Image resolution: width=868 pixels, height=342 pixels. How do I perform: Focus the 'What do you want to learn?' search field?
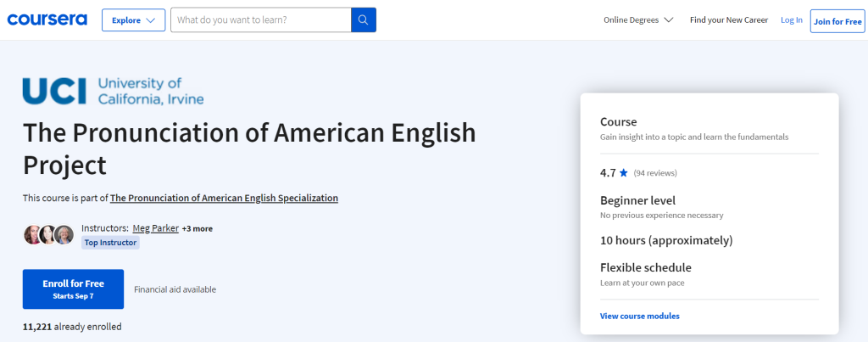[261, 20]
